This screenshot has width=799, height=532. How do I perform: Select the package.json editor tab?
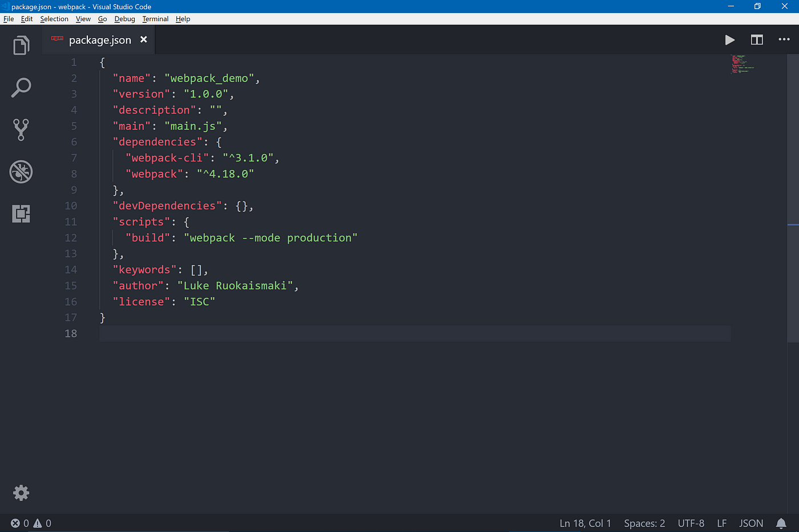click(98, 40)
